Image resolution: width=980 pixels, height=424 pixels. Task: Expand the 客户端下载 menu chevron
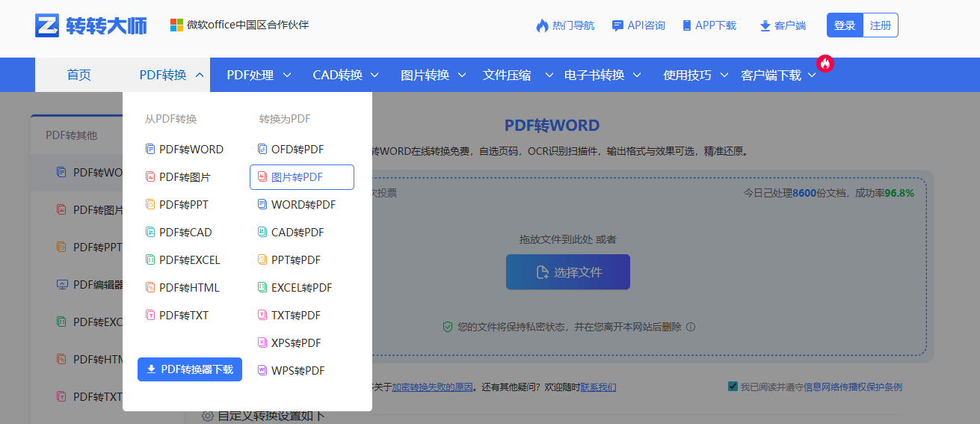coord(812,75)
